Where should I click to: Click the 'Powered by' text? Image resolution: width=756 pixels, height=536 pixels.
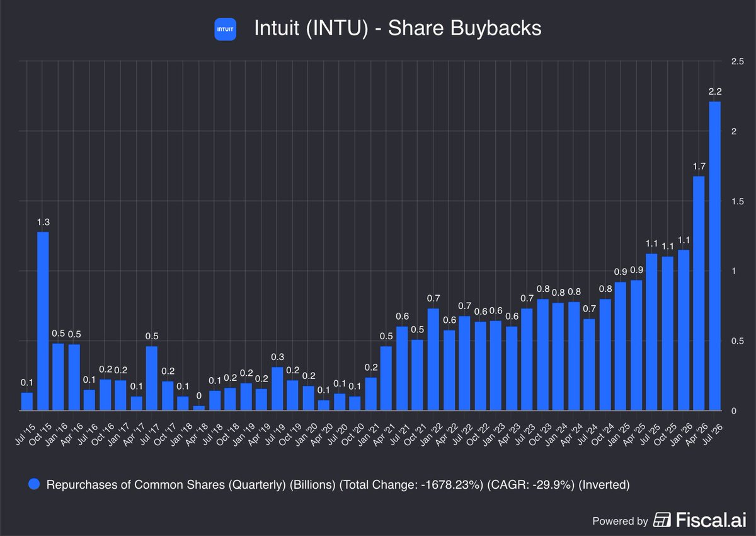click(x=620, y=521)
